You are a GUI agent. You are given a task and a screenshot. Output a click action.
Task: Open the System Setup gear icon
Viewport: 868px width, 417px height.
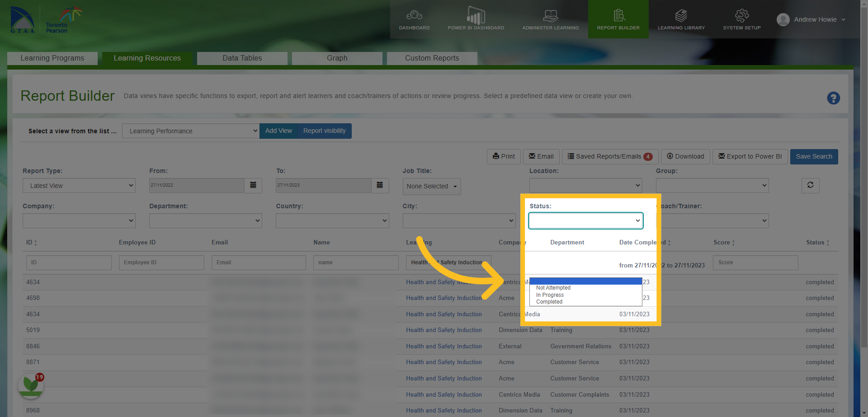coord(741,16)
